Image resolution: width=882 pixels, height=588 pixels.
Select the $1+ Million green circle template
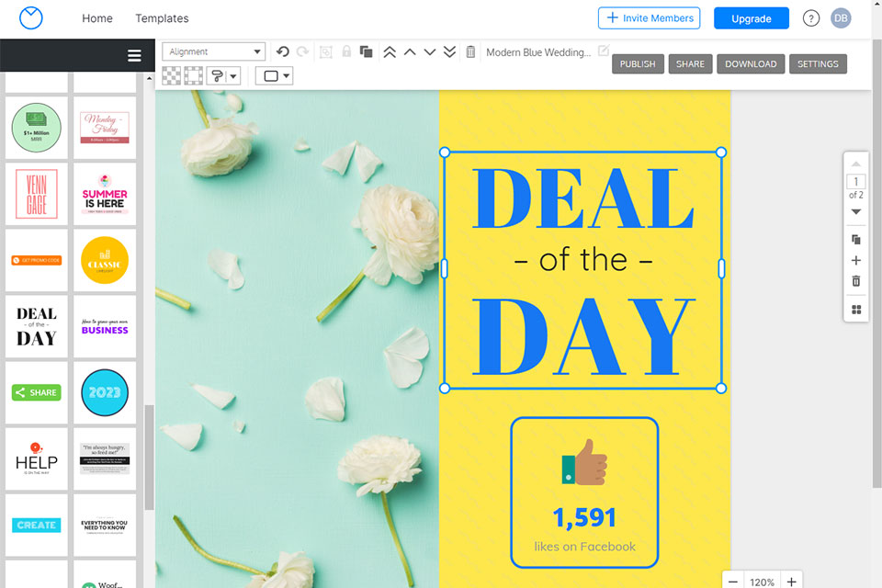pyautogui.click(x=37, y=128)
